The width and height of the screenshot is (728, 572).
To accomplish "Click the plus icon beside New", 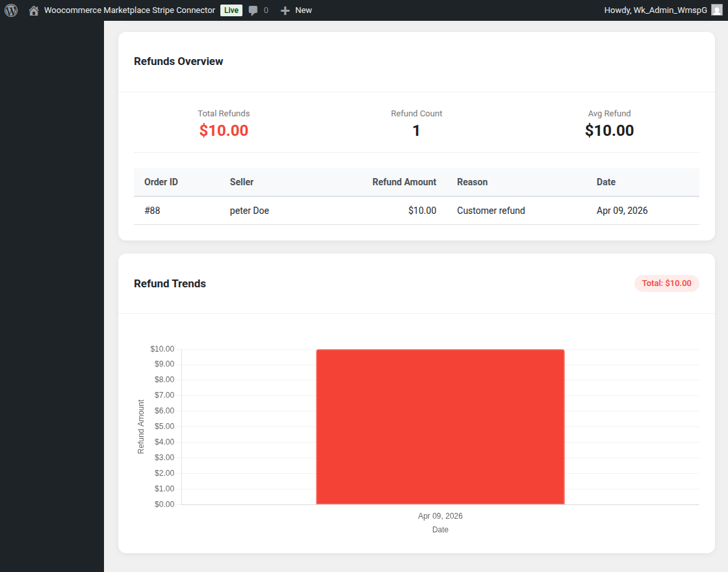I will pos(285,10).
